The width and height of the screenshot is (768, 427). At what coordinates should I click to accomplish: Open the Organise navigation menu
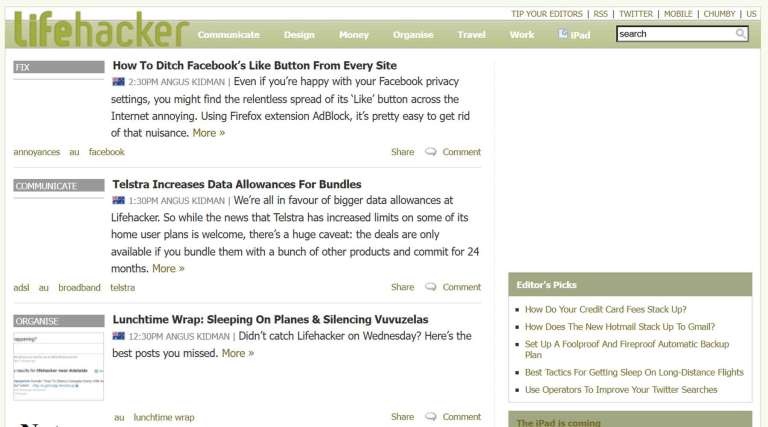pos(413,35)
